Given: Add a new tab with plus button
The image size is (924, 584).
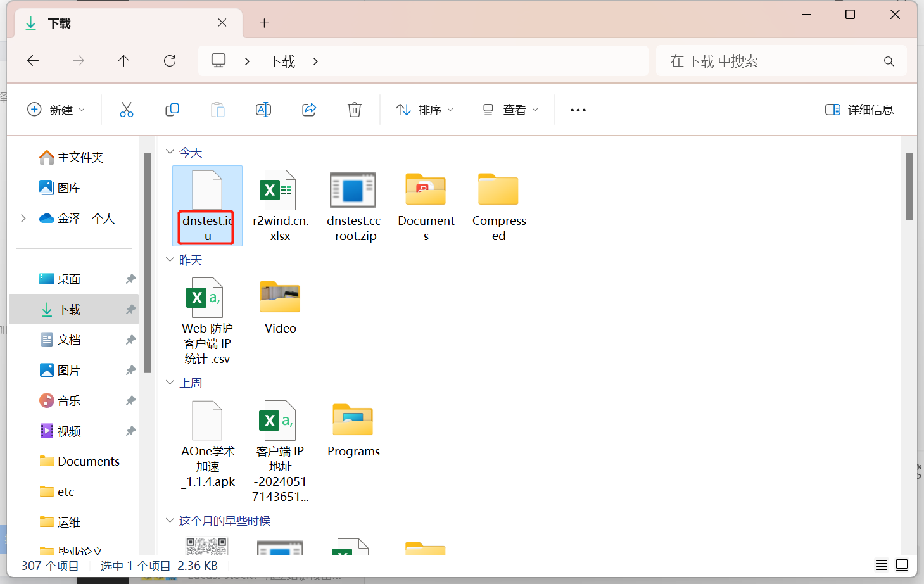Looking at the screenshot, I should [x=264, y=23].
